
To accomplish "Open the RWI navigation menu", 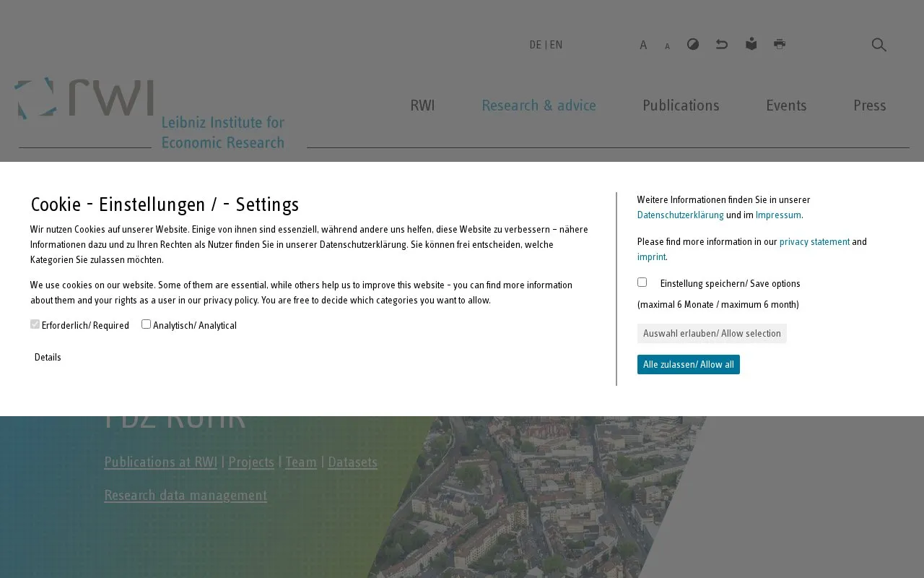I will [422, 105].
